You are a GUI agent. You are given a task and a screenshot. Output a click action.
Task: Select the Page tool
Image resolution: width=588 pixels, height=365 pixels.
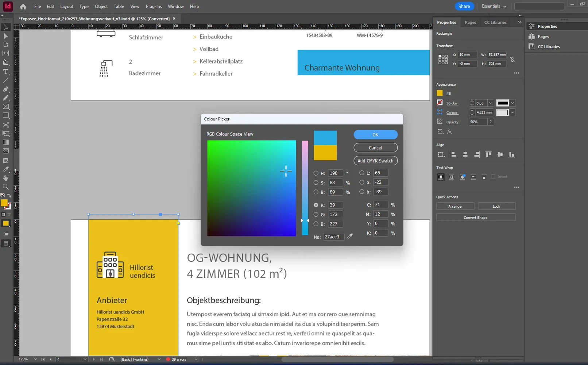[x=6, y=45]
